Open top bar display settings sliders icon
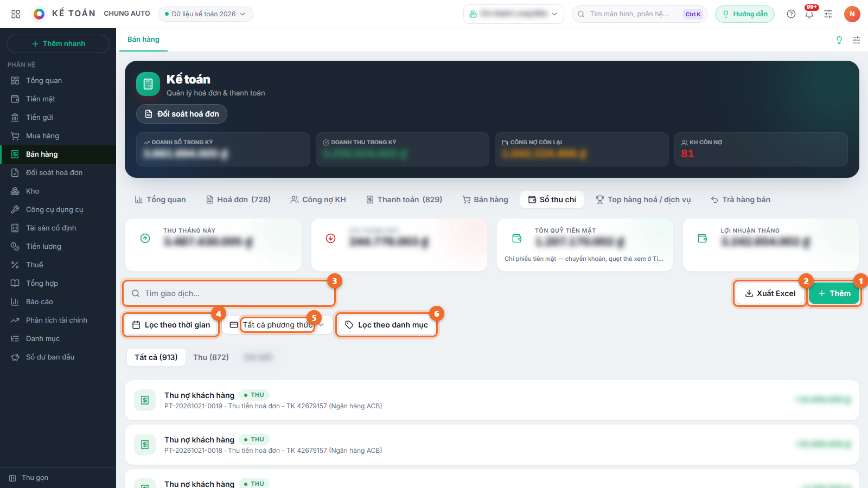 (x=828, y=14)
